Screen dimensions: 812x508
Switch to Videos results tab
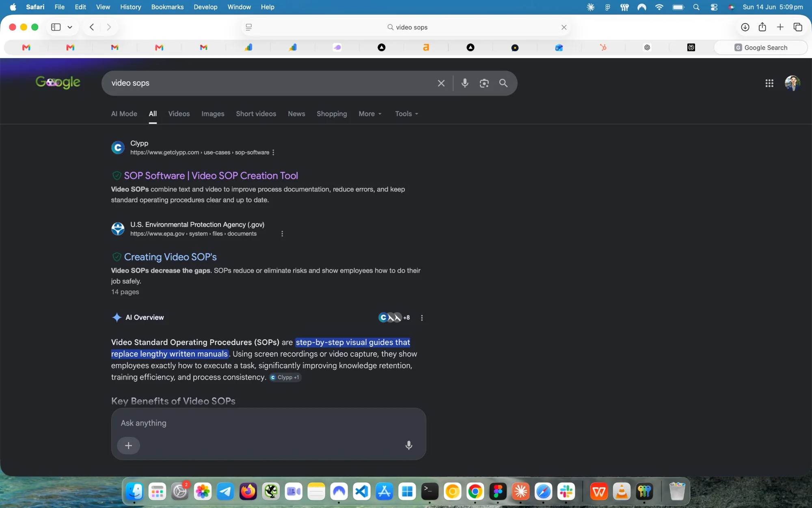point(179,114)
